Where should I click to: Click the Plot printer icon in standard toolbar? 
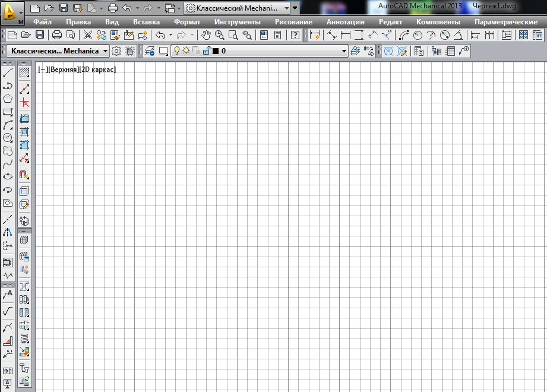point(57,35)
